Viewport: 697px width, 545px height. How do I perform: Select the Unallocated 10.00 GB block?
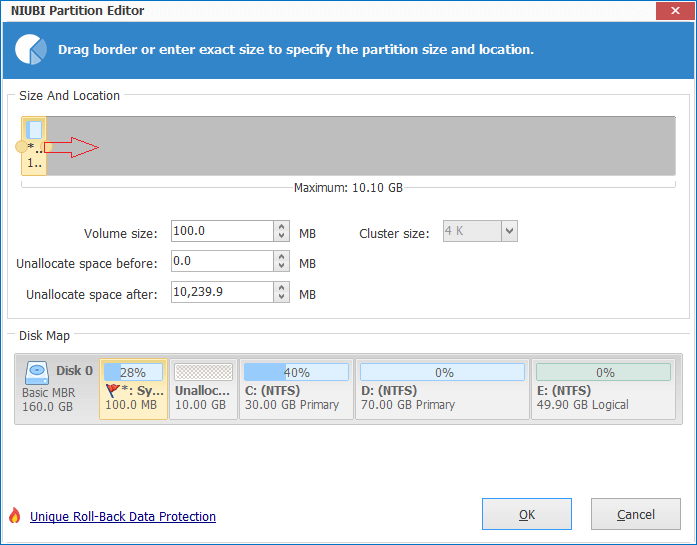tap(203, 389)
